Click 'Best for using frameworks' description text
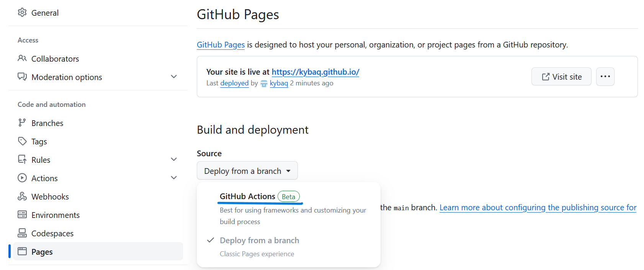This screenshot has width=644, height=270. click(x=293, y=216)
